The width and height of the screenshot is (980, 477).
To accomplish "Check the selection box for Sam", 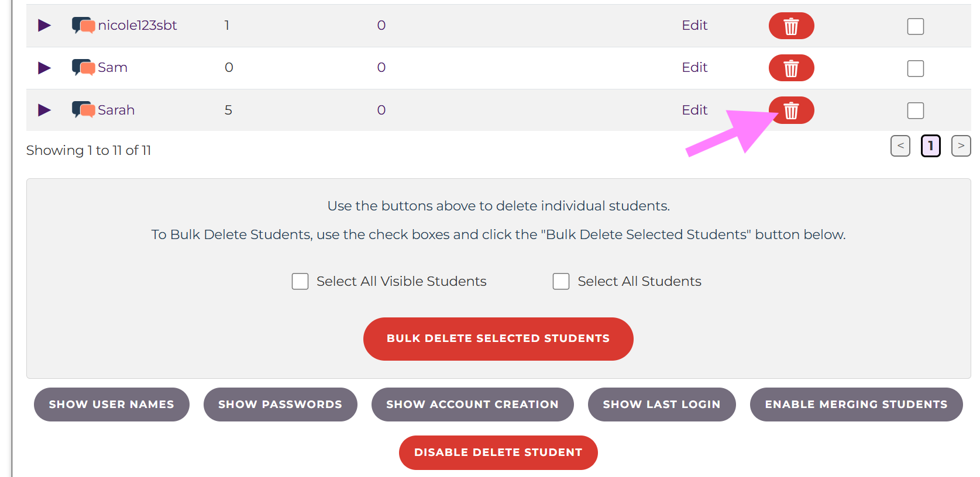I will pyautogui.click(x=916, y=68).
